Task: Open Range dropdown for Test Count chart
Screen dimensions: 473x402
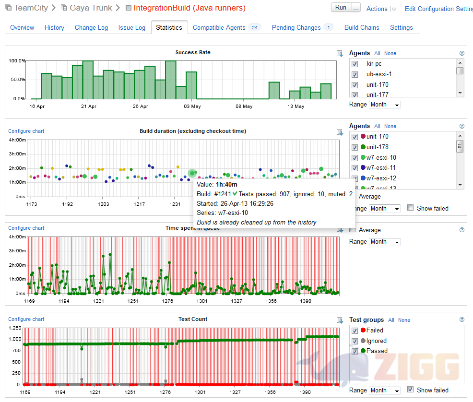Action: [x=385, y=390]
